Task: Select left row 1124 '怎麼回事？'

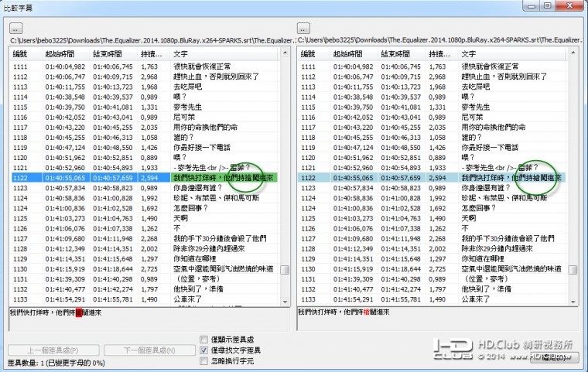Action: pos(145,208)
